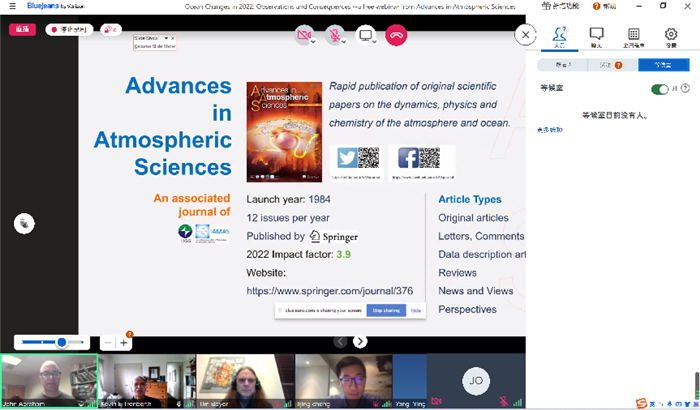This screenshot has height=410, width=700.
Task: Click the Stop sharing button
Action: (x=386, y=311)
